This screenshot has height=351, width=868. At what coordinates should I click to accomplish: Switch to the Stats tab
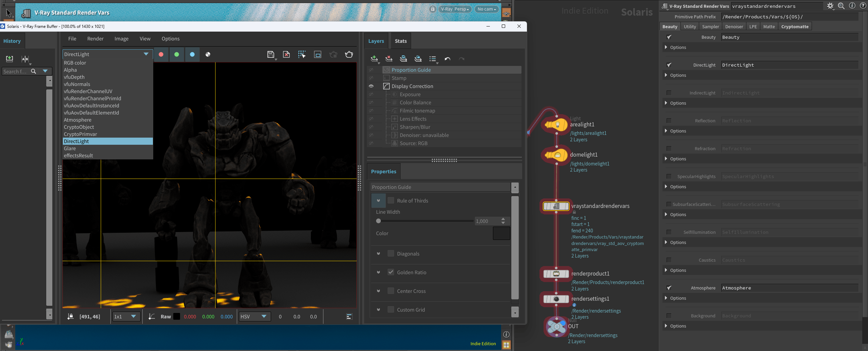pos(400,41)
